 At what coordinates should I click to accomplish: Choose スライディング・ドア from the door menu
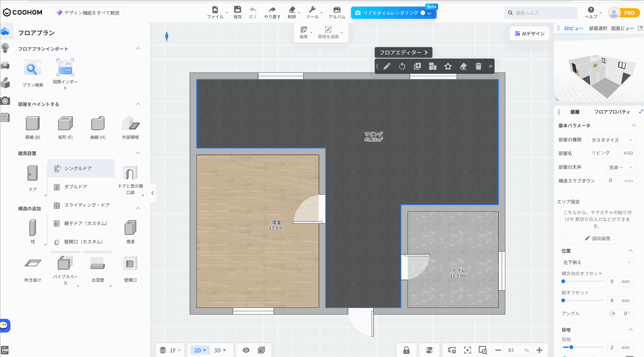coord(81,205)
